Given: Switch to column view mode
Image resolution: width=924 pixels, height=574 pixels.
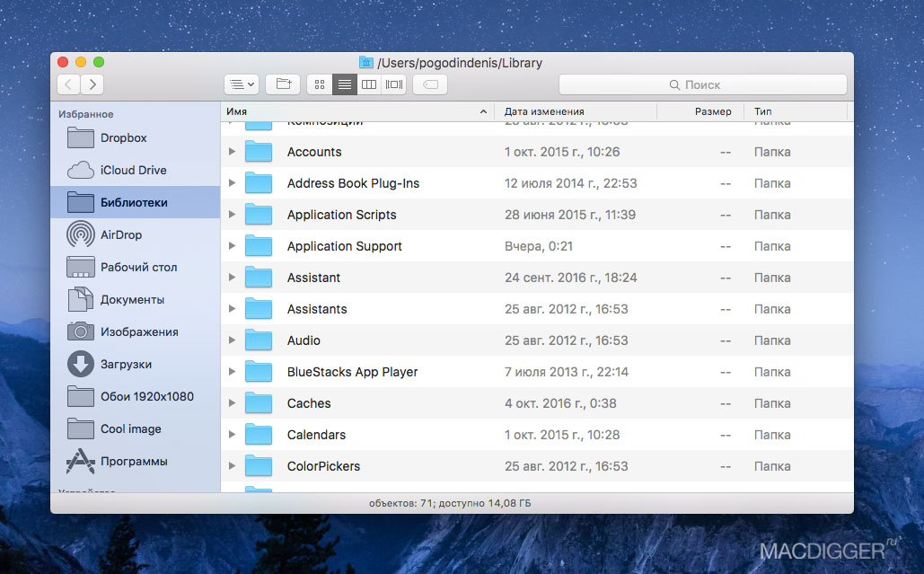Looking at the screenshot, I should coord(369,84).
